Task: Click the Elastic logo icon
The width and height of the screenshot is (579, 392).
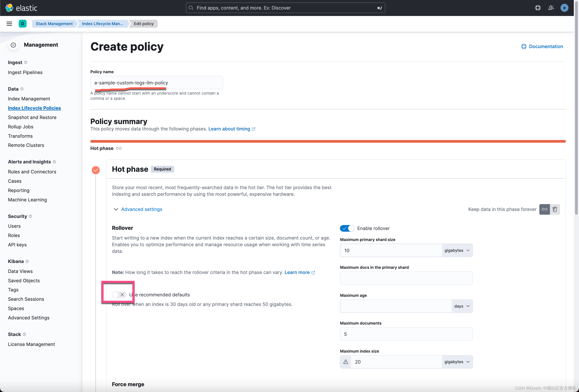Action: click(10, 8)
